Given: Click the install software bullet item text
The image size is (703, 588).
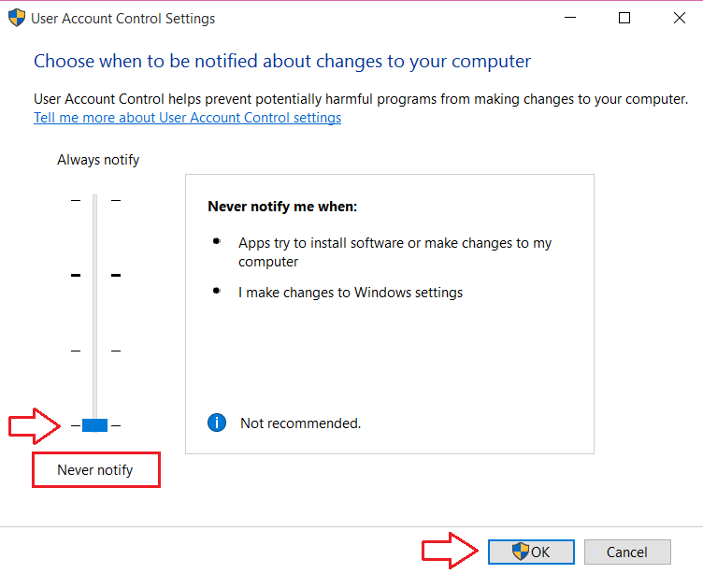Looking at the screenshot, I should [395, 251].
